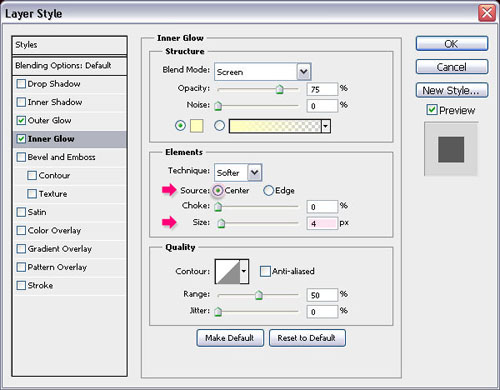Enable the Texture checkbox
The height and width of the screenshot is (390, 500).
(32, 194)
